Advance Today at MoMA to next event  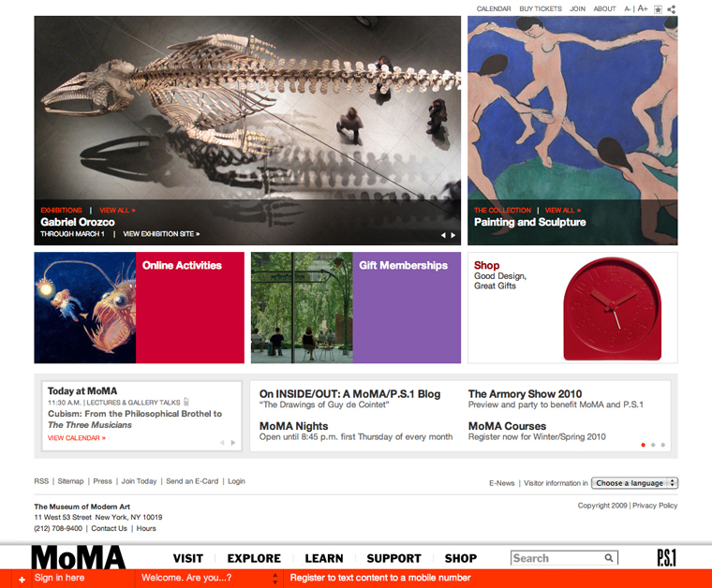233,442
